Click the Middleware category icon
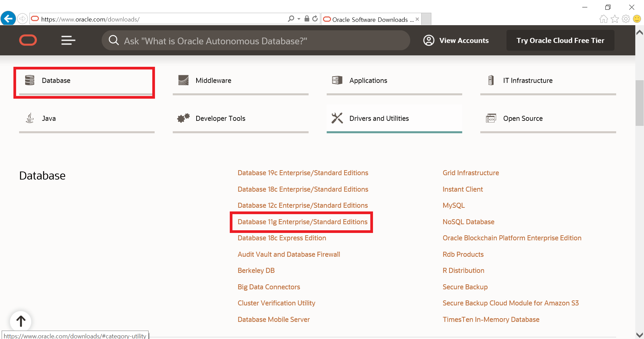The image size is (644, 339). (183, 80)
